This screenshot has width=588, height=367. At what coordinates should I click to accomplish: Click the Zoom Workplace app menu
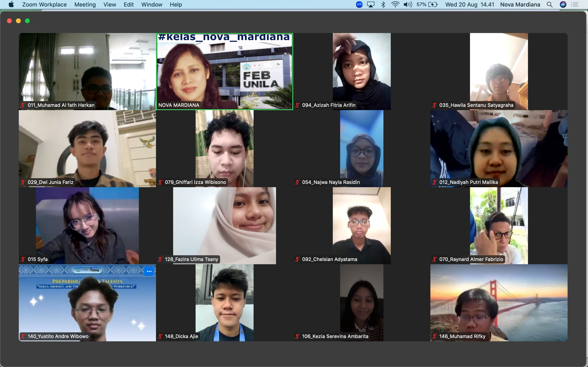(44, 5)
